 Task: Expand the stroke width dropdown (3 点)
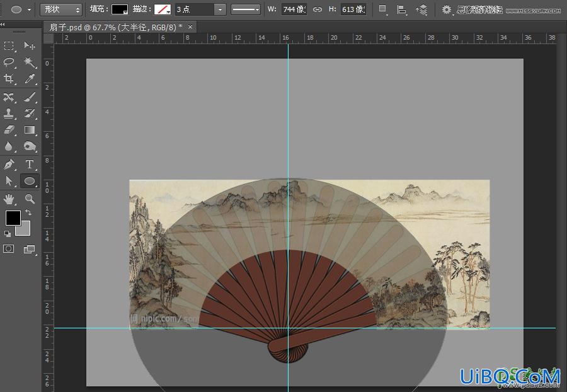tap(220, 9)
